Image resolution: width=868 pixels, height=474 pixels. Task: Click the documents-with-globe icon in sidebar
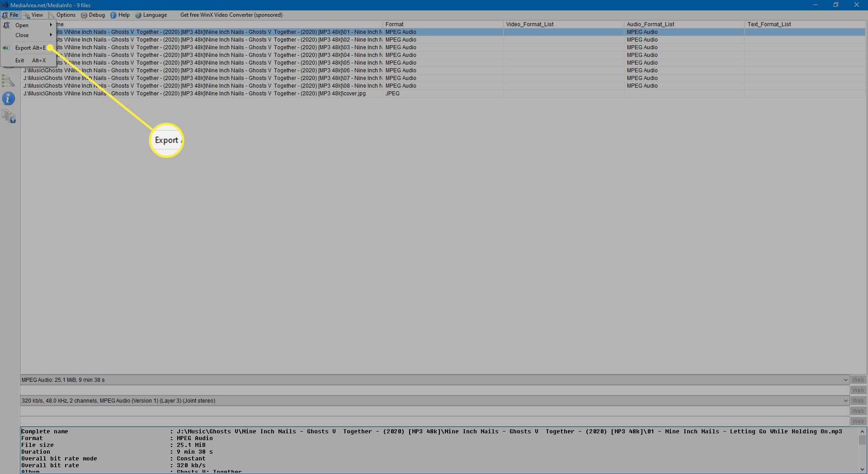(x=9, y=116)
